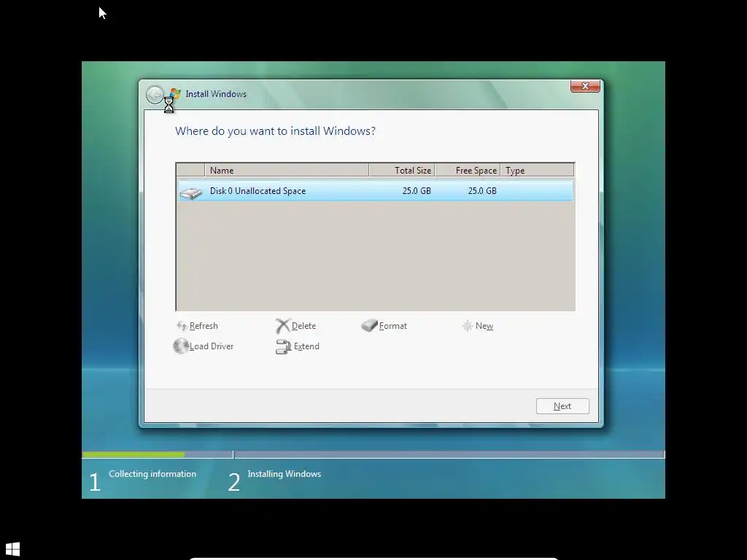Click the Format link text

393,326
